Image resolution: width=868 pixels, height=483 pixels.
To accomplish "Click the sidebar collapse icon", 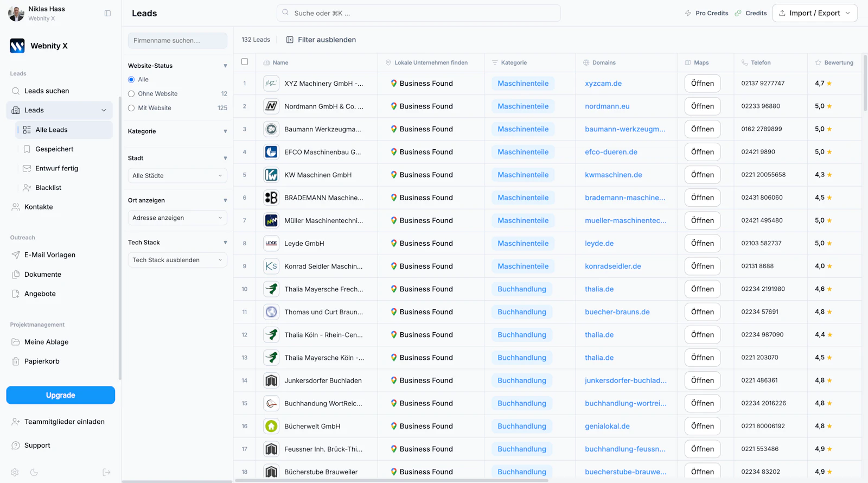I will click(107, 14).
